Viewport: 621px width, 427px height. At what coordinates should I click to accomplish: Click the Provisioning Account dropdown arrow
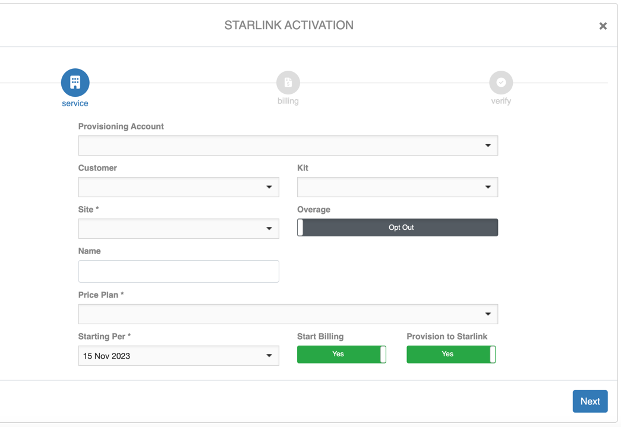(x=488, y=146)
